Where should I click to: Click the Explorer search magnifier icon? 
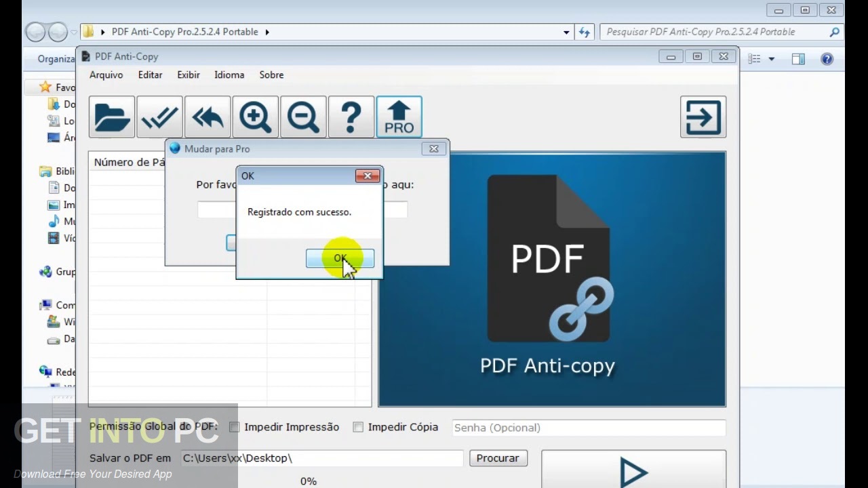tap(835, 32)
